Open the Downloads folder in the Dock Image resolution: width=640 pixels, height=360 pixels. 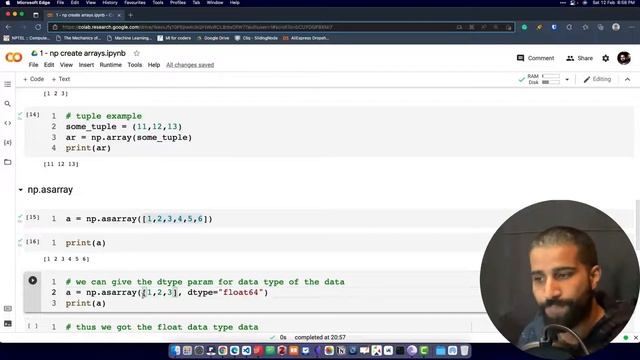[441, 350]
